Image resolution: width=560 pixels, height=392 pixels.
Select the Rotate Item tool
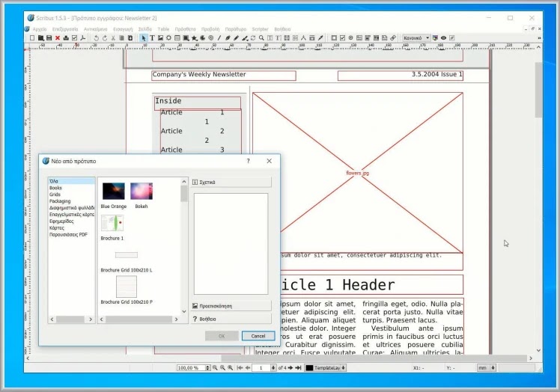[x=253, y=38]
